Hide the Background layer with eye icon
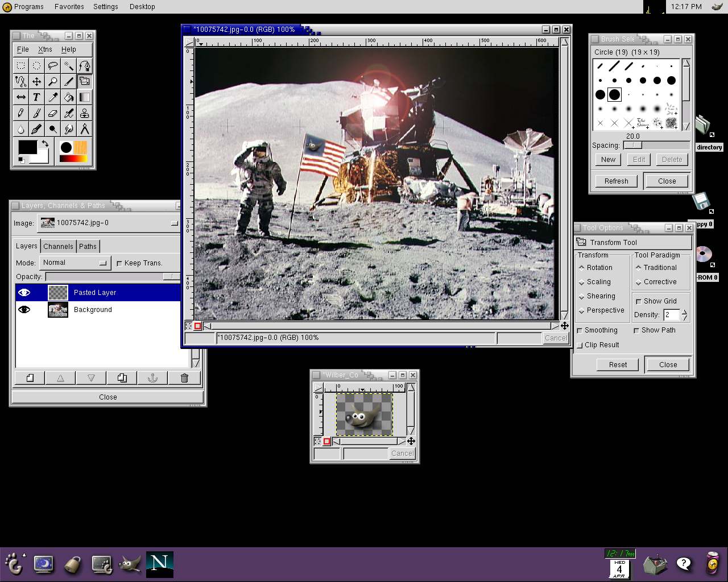The image size is (728, 582). (24, 310)
